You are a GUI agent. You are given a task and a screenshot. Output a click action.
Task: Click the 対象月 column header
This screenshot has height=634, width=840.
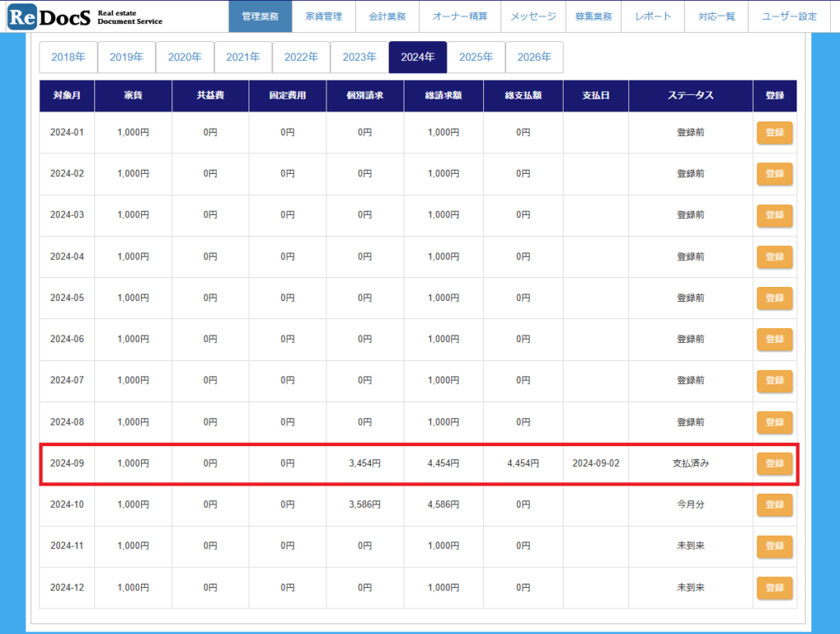[x=67, y=95]
